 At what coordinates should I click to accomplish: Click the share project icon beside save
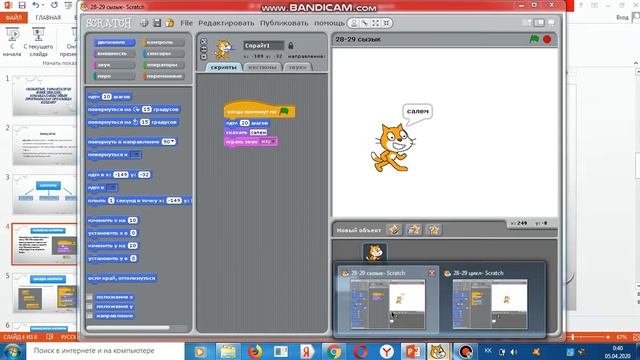(170, 23)
